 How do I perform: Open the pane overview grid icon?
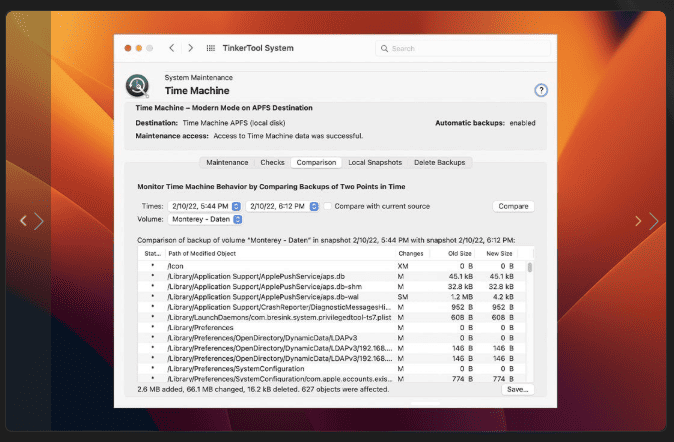pyautogui.click(x=211, y=48)
